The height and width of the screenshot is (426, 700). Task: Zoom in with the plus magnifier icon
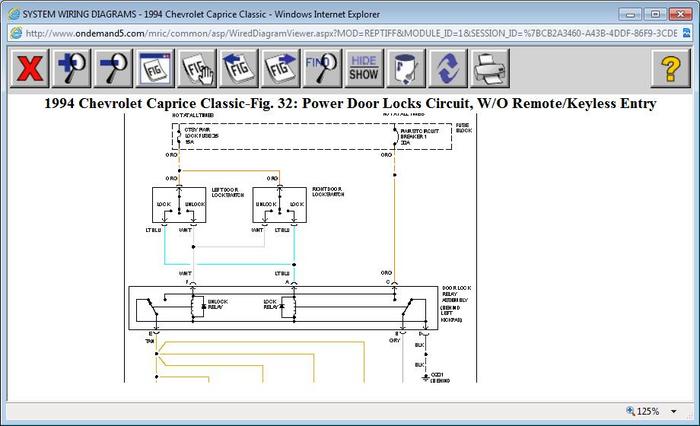(x=71, y=68)
